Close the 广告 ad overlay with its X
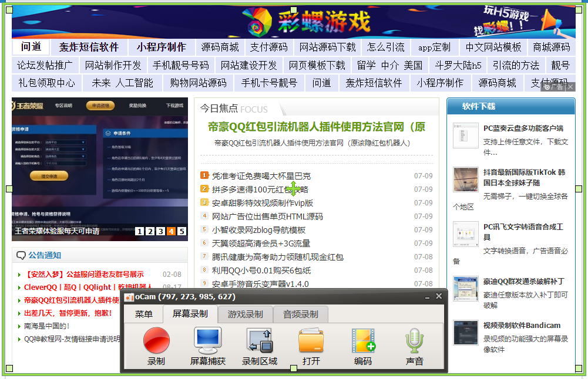The width and height of the screenshot is (588, 379). tap(570, 87)
